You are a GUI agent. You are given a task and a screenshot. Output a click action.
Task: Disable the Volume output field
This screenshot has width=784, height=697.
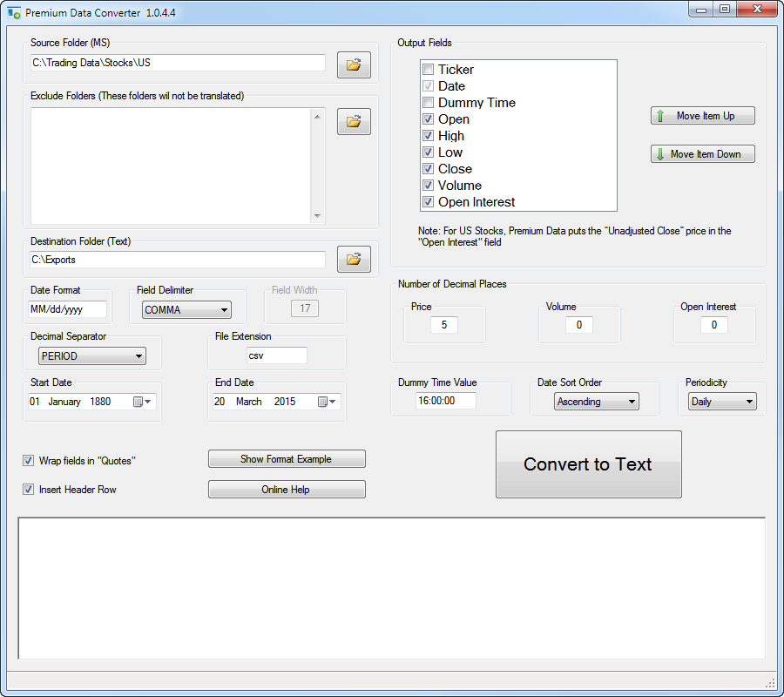click(428, 185)
